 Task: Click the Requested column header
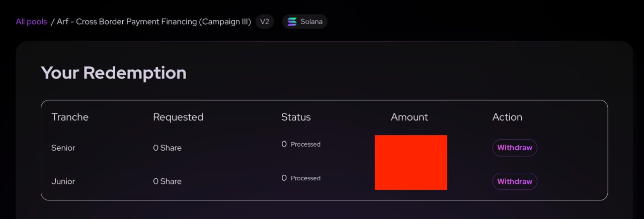pyautogui.click(x=178, y=117)
